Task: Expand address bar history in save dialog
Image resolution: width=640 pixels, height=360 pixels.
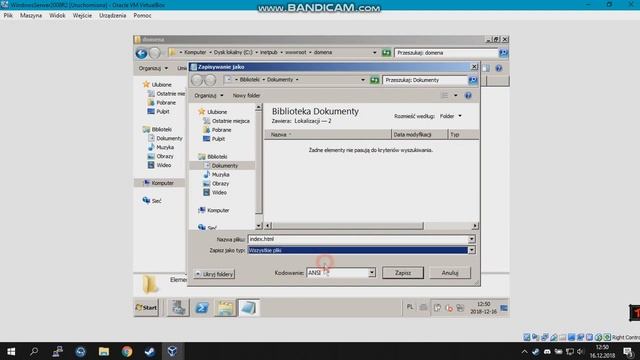Action: point(362,80)
